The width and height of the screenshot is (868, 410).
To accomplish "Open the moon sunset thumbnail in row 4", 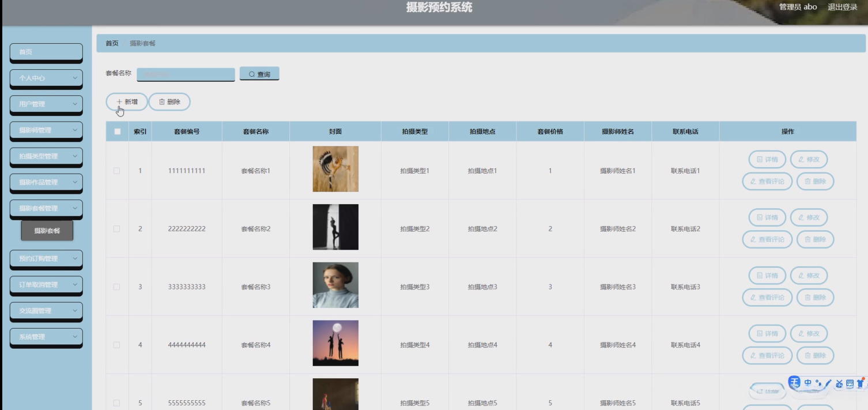I will pos(335,343).
